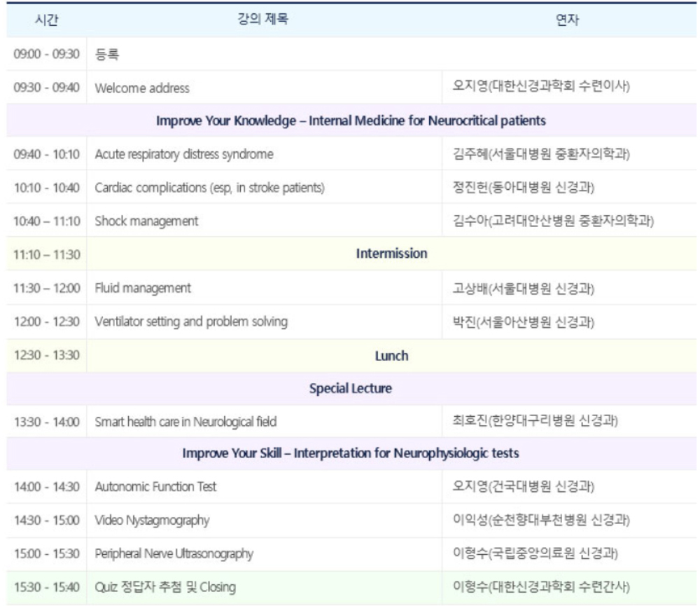
Task: Click speaker '오지영(대한신경과학회 수련이사)'
Action: point(541,85)
